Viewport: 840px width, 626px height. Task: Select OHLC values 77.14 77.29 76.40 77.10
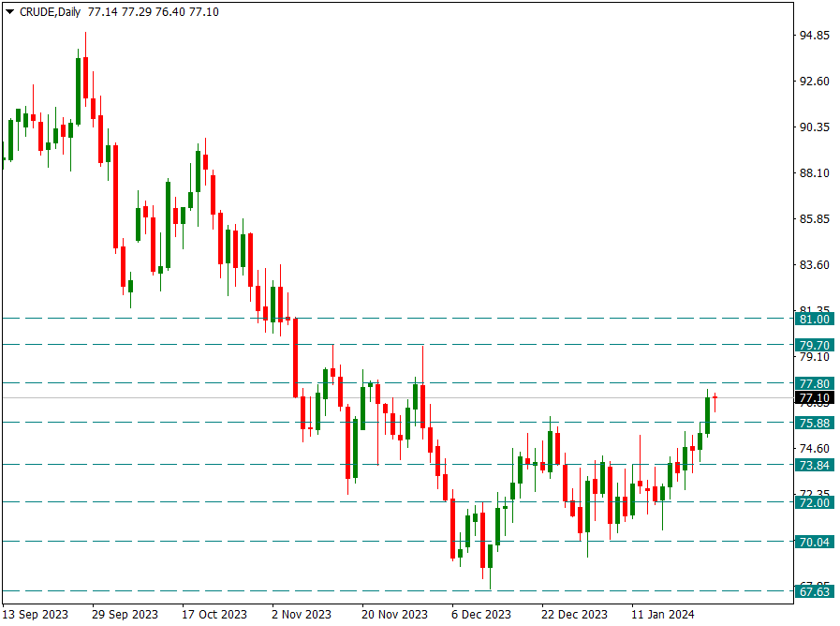click(154, 12)
